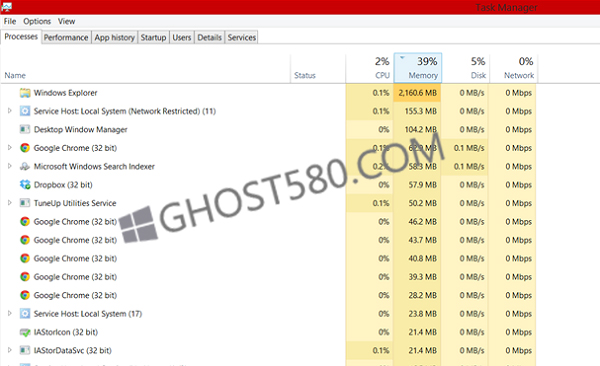Sort processes by the Network column

coord(514,69)
